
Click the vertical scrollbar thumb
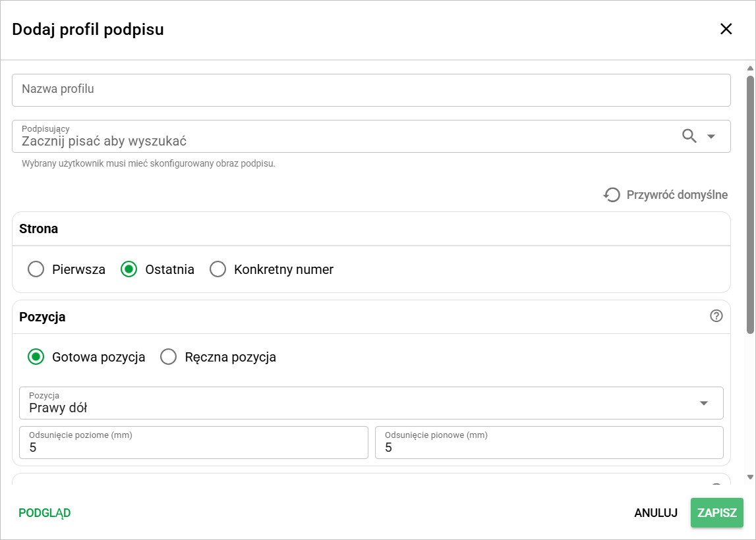(750, 204)
